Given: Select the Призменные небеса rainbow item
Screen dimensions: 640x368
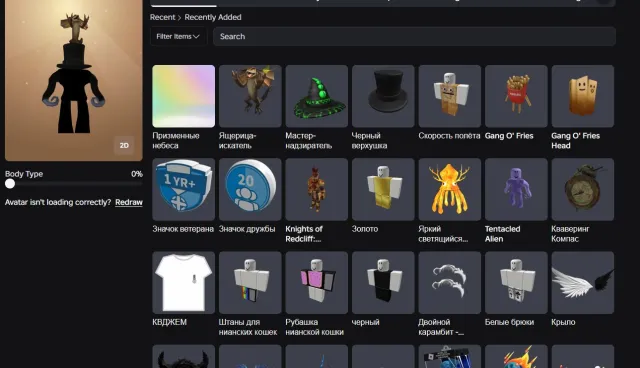Looking at the screenshot, I should coord(183,96).
